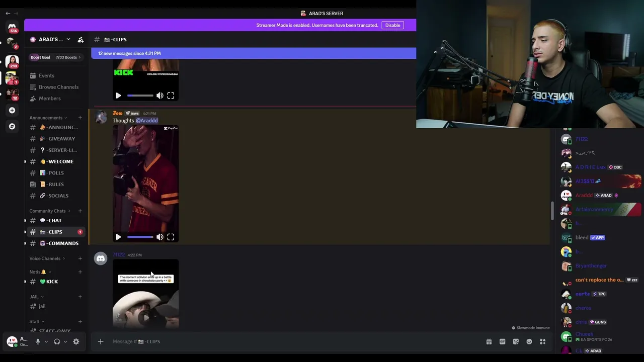The image size is (644, 362).
Task: Enter fullscreen on the Kick clip video
Action: point(171,96)
